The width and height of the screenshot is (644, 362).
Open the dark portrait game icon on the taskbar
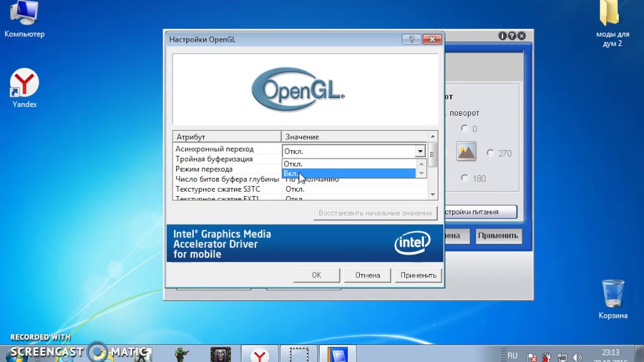coord(220,354)
